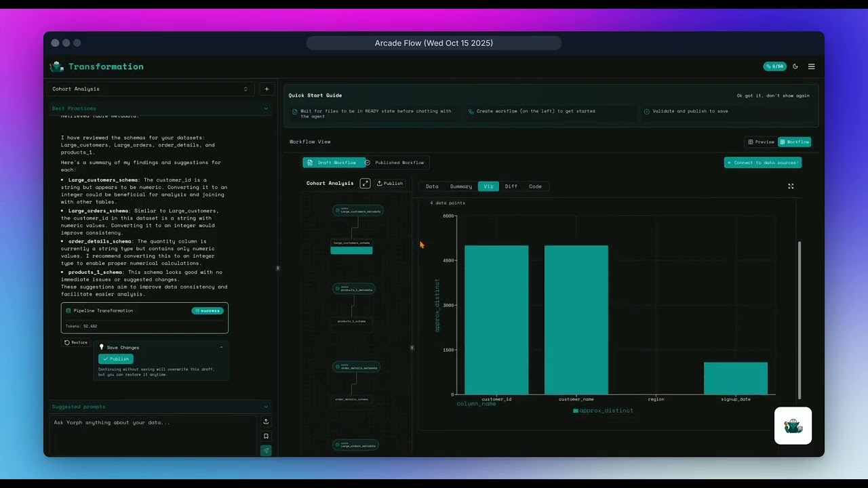Click the file icon in READY state tip
This screenshot has height=488, width=868.
pos(295,111)
